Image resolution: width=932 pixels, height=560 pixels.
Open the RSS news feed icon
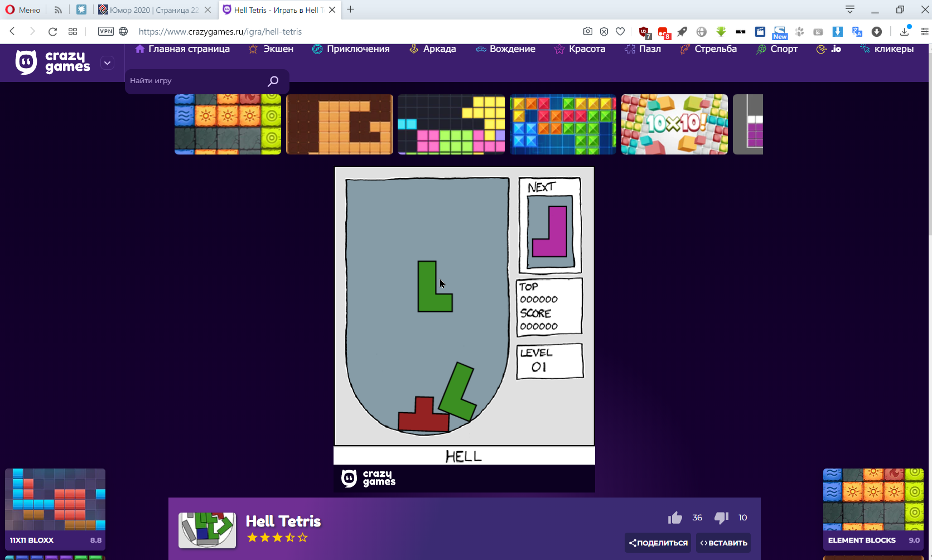click(x=58, y=9)
